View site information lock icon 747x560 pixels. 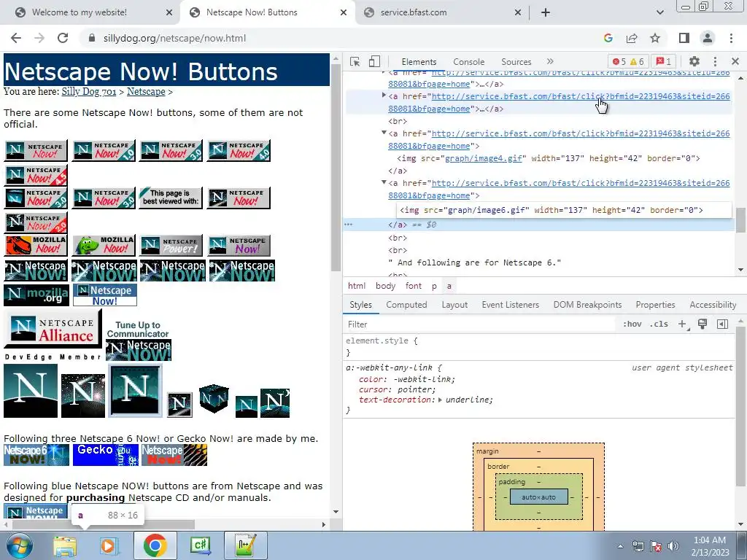click(x=93, y=38)
